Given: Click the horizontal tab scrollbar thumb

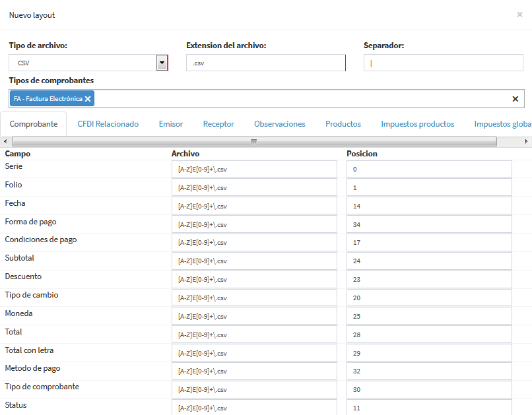Looking at the screenshot, I should click(253, 141).
